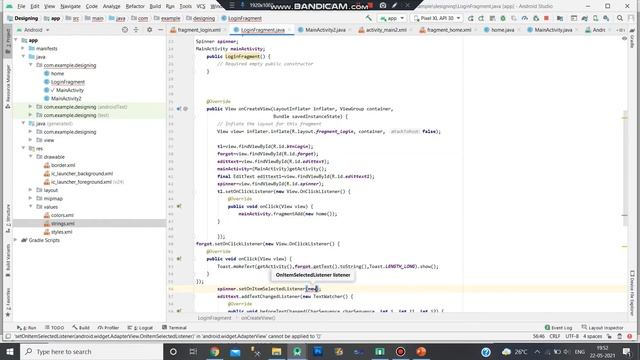The image size is (640, 360).
Task: Open the TODO tool window
Action: (x=54, y=327)
